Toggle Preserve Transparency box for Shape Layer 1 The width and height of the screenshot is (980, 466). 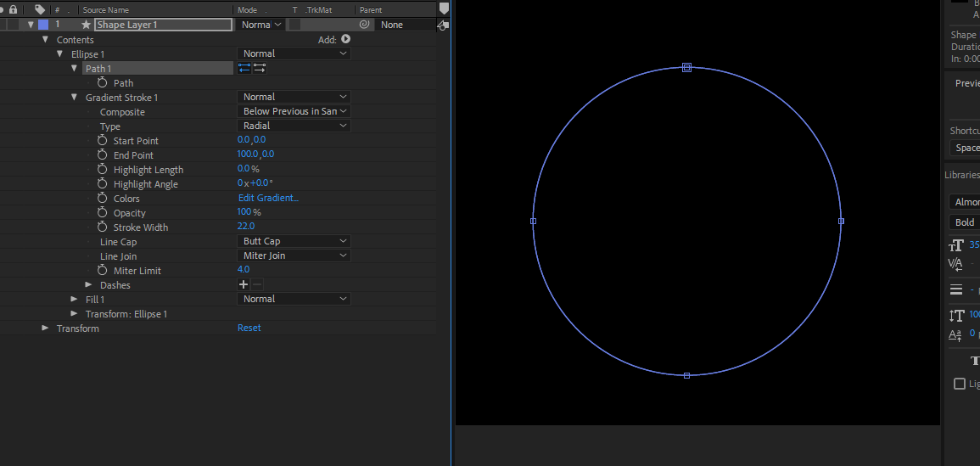click(295, 25)
